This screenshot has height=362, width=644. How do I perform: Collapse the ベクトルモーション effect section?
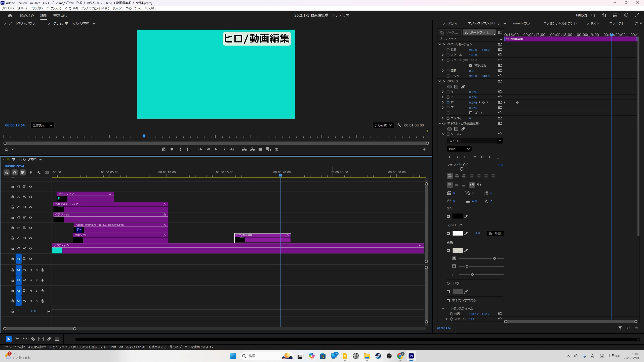click(440, 44)
